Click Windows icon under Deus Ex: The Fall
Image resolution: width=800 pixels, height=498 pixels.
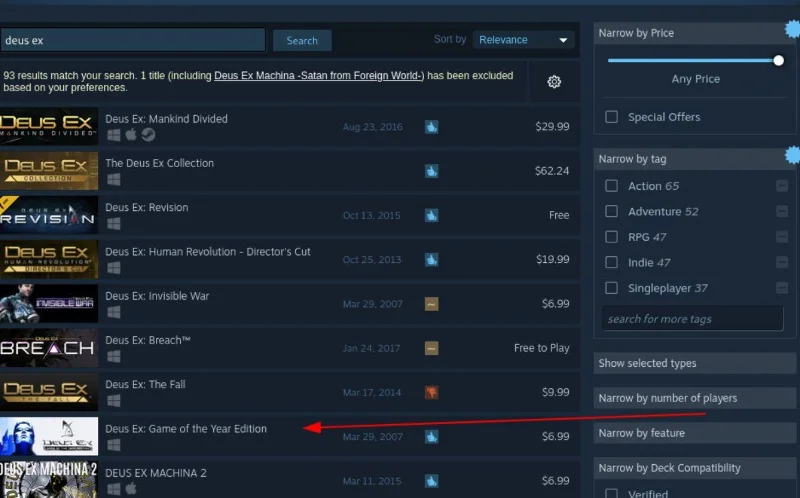114,401
